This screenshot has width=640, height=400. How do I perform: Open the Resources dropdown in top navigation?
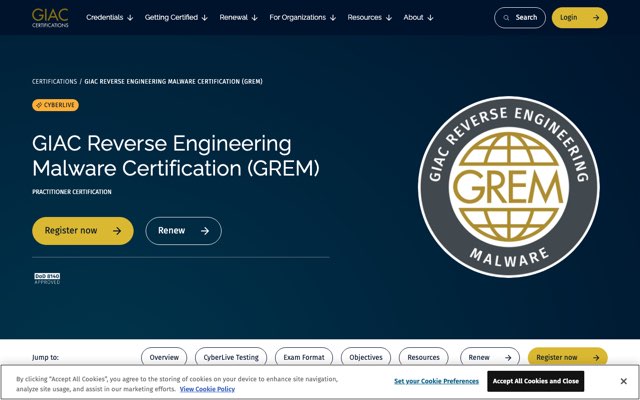369,18
